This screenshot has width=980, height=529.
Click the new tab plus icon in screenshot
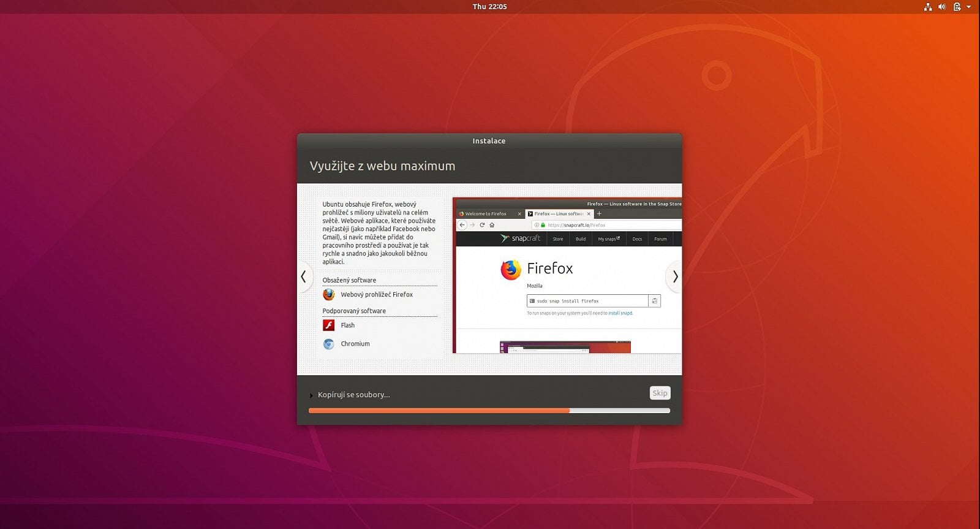coord(600,214)
